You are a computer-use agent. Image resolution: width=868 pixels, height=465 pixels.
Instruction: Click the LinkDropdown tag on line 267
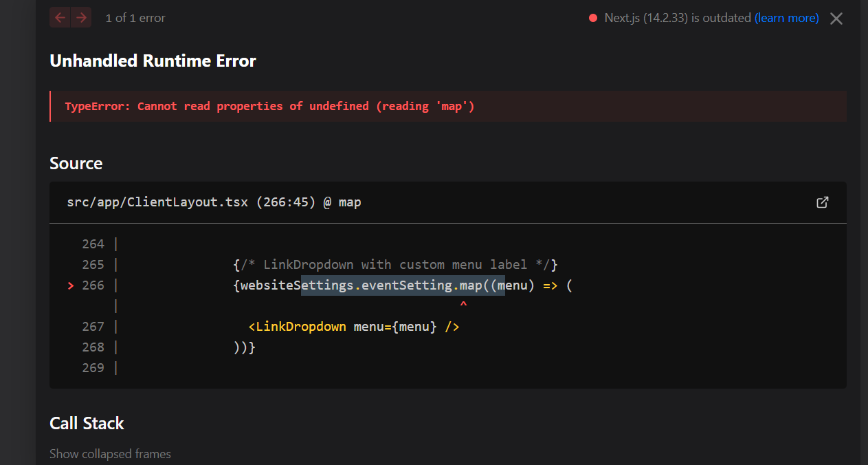pos(297,327)
